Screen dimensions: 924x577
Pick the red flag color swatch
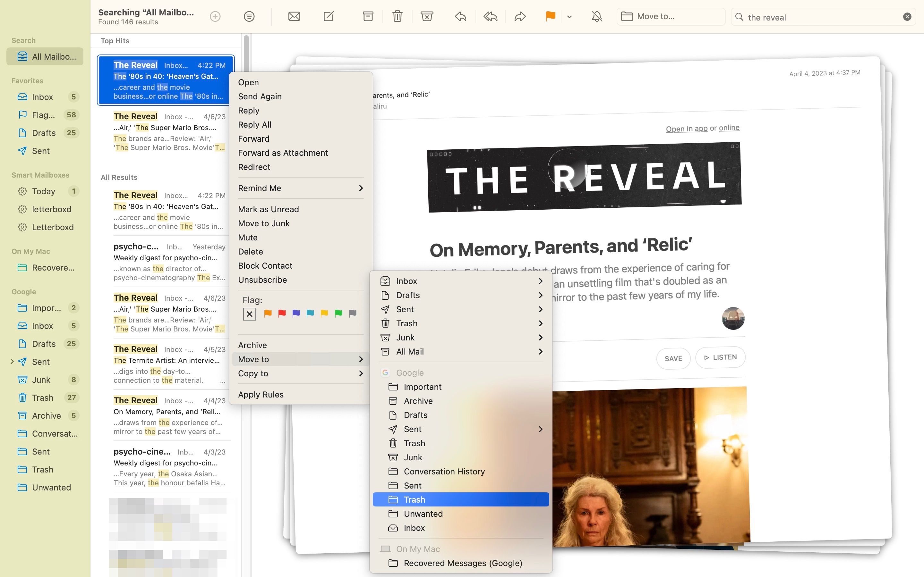coord(282,313)
